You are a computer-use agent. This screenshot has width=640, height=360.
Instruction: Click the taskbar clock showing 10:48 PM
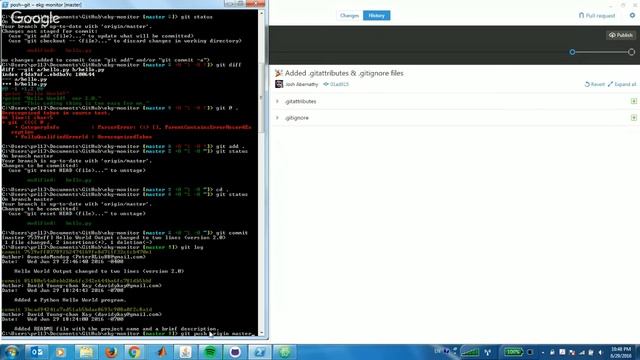click(x=621, y=352)
